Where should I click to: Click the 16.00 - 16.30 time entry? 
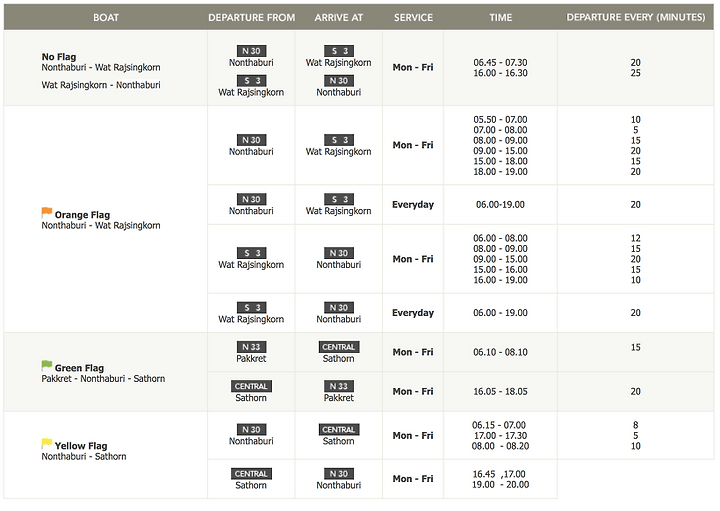(501, 73)
